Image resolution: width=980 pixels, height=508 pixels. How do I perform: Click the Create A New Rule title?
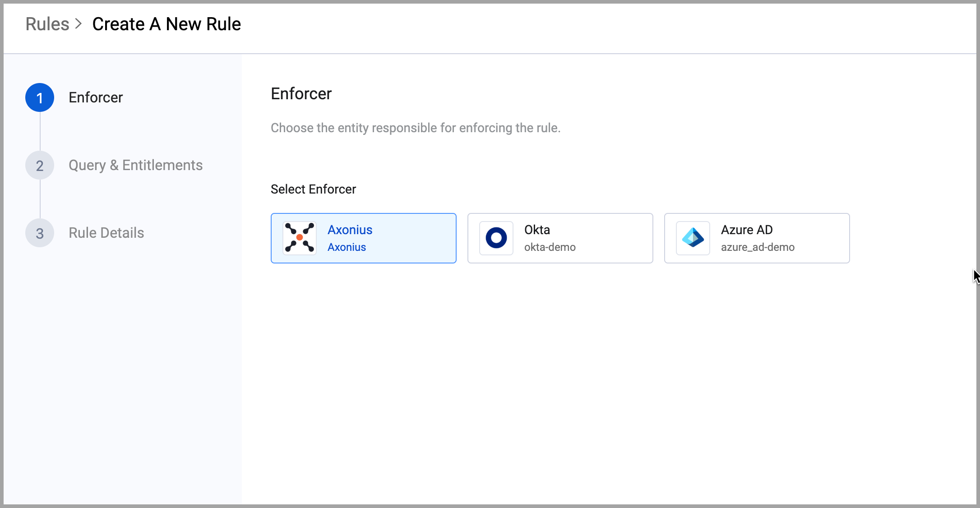[166, 24]
